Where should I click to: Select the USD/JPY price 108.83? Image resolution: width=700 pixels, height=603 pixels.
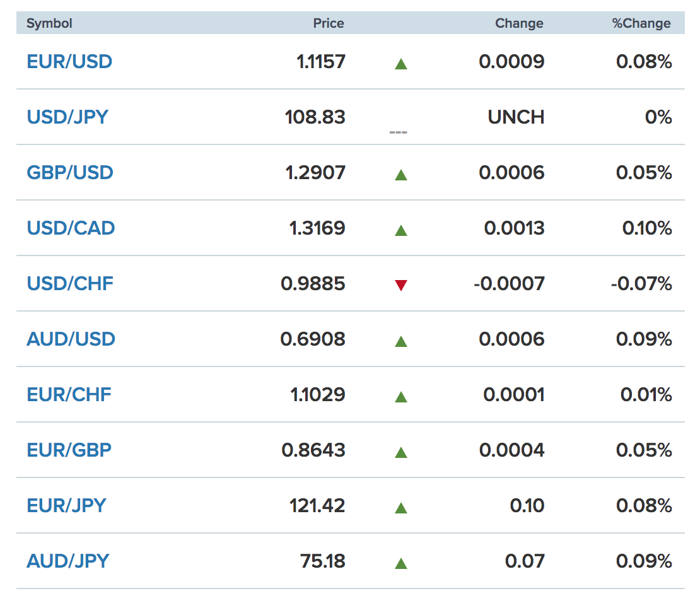pos(315,117)
